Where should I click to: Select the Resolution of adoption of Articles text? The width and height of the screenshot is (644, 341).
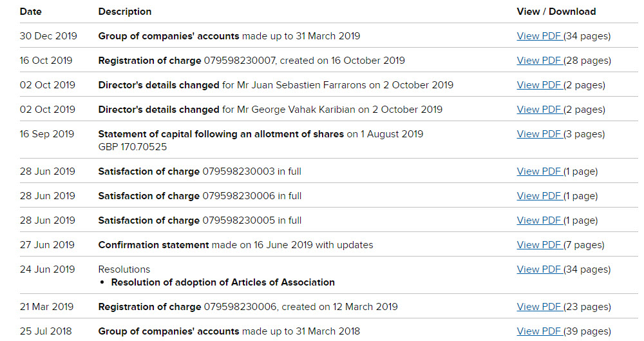(x=223, y=282)
